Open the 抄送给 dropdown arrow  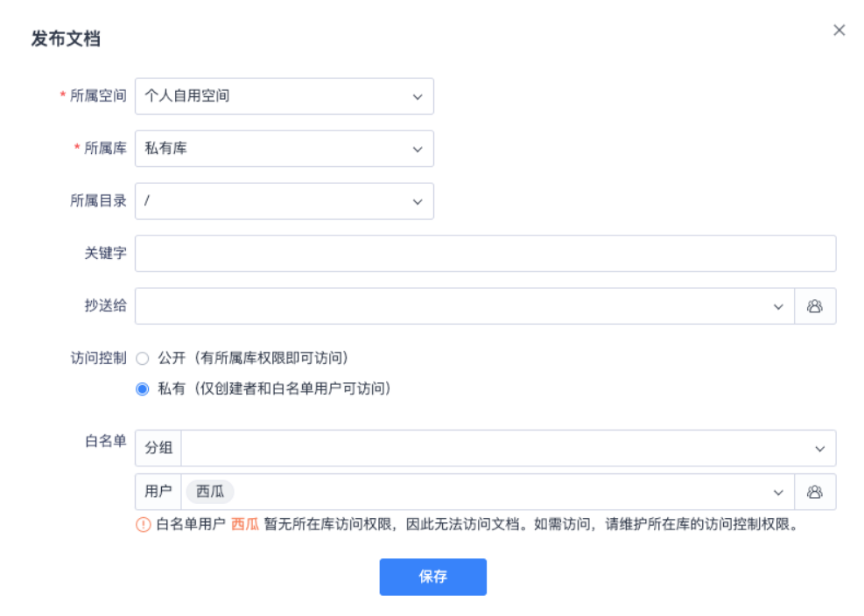(778, 306)
